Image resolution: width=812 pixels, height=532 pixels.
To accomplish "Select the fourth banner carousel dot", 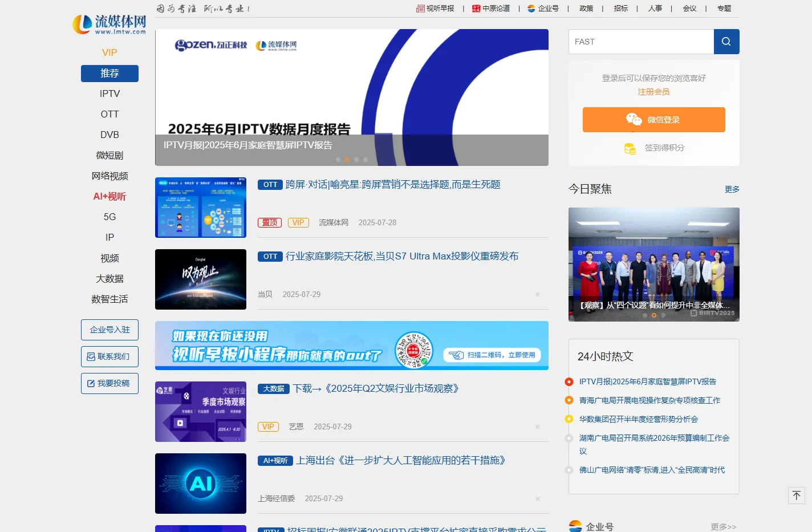I will click(x=366, y=160).
